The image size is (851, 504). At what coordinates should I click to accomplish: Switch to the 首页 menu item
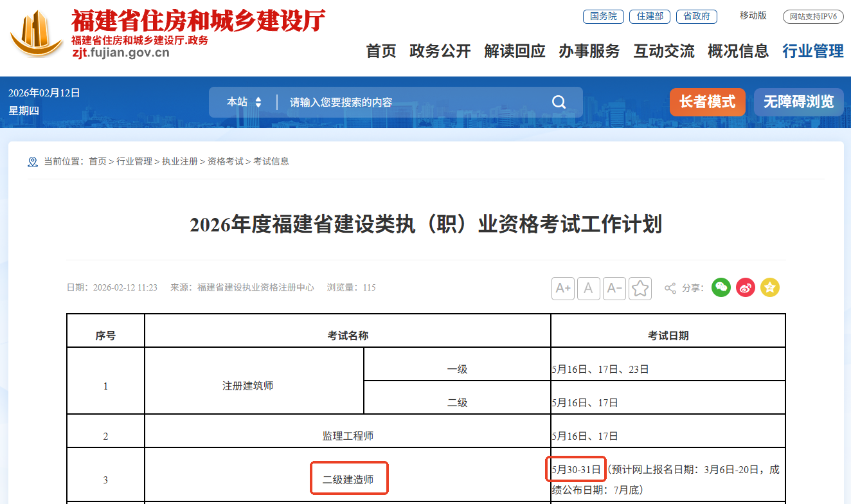[381, 51]
